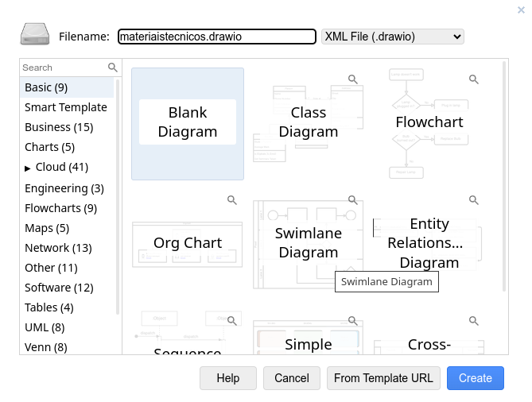Click search magnifier icon in template search box
532x402 pixels.
pos(112,68)
